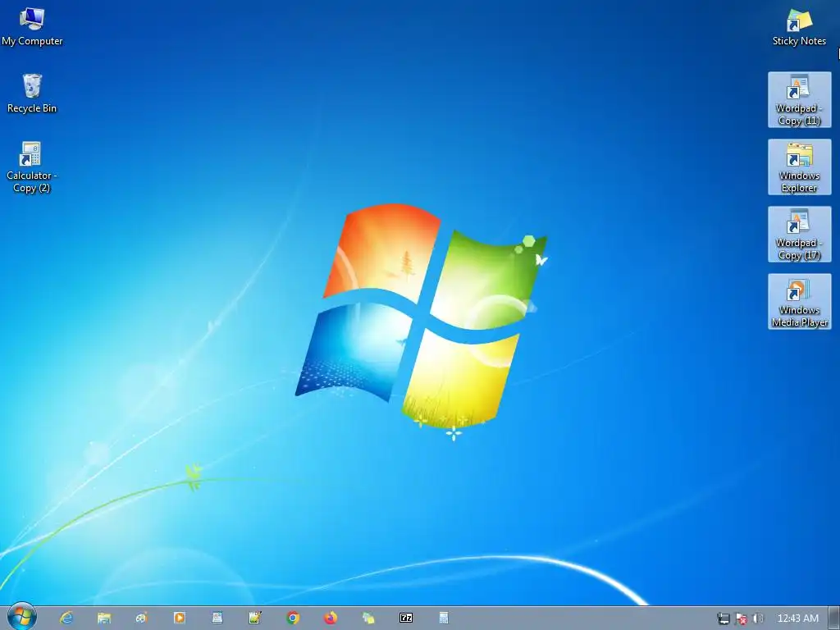Click the volume speaker tray icon

(758, 619)
